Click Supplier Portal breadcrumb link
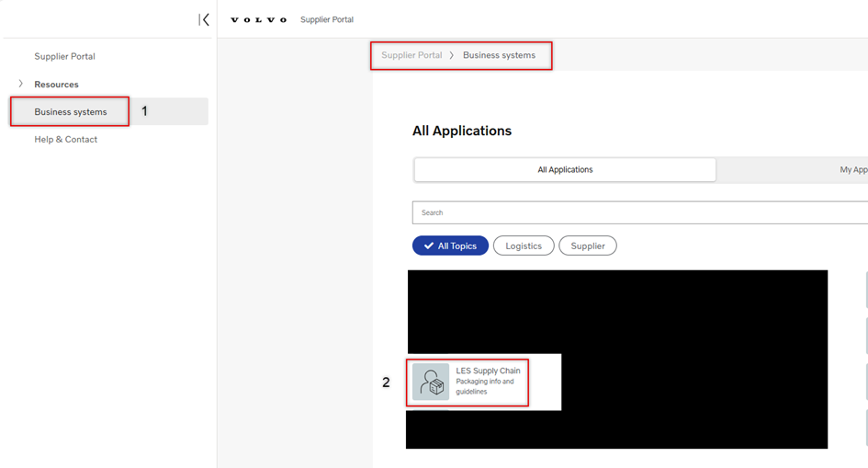The height and width of the screenshot is (468, 868). pos(411,55)
